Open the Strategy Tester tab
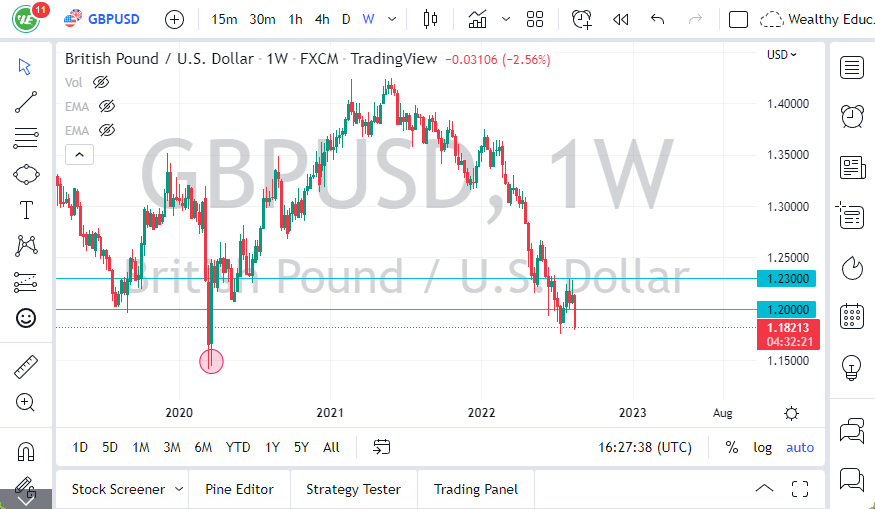The width and height of the screenshot is (875, 509). coord(353,489)
